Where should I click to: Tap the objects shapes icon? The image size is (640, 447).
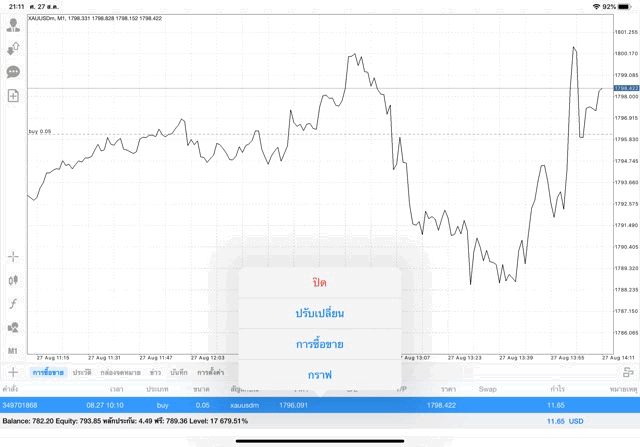(13, 328)
